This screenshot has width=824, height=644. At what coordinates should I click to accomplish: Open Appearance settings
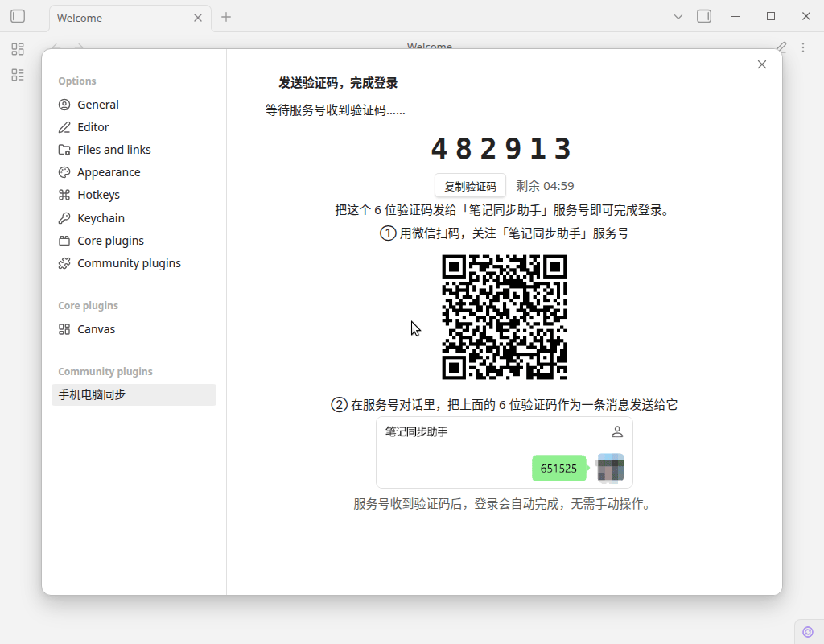134,172
